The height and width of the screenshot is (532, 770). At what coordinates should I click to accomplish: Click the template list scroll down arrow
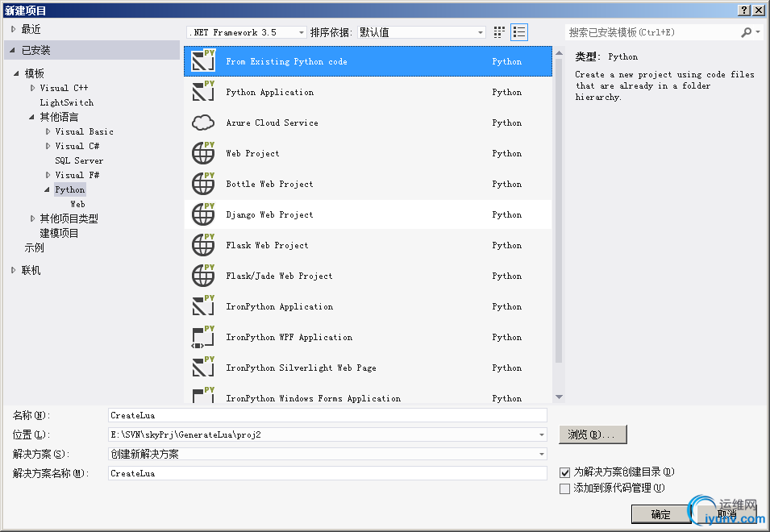coord(559,397)
